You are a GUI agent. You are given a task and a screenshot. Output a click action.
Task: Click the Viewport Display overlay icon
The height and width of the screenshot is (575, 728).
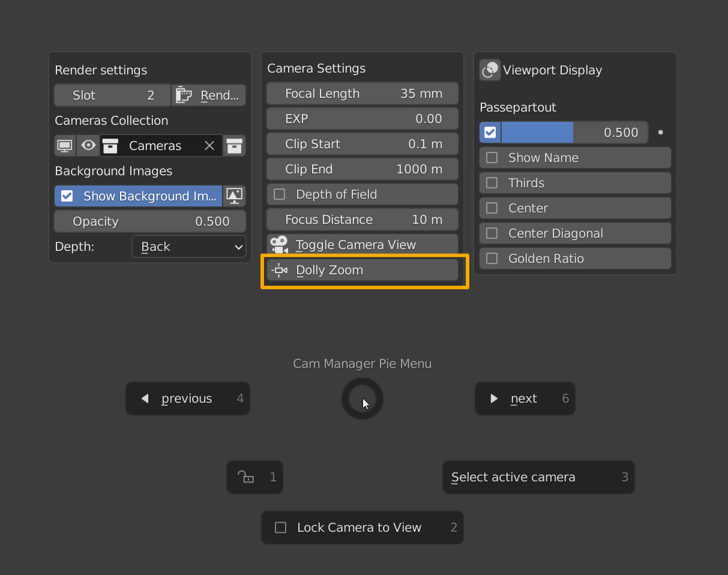tap(490, 70)
